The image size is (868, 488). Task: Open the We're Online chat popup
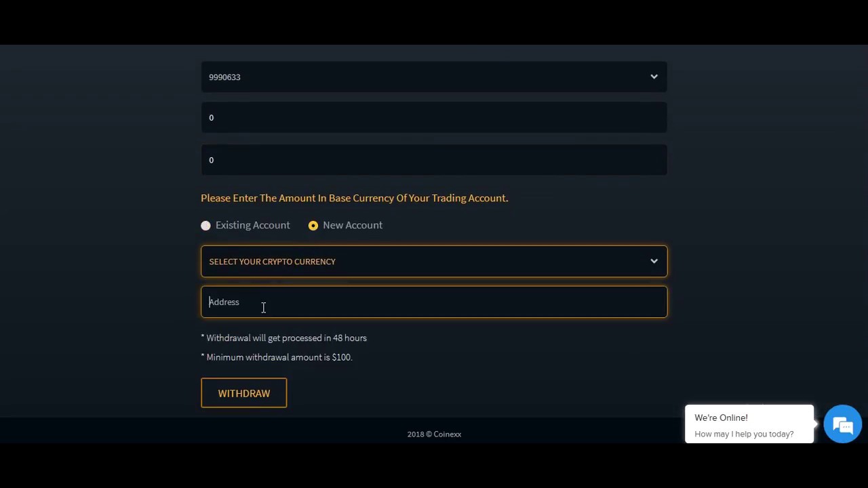(749, 425)
